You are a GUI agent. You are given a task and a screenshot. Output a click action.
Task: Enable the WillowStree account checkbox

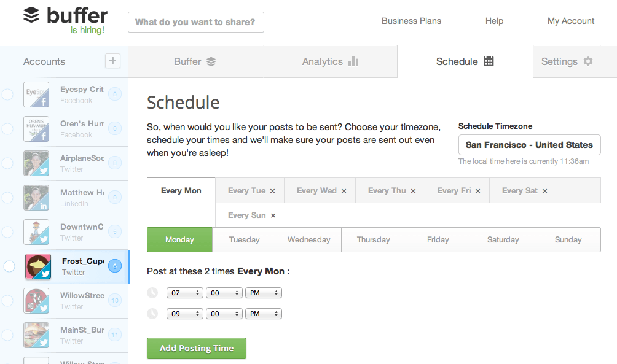coord(9,301)
